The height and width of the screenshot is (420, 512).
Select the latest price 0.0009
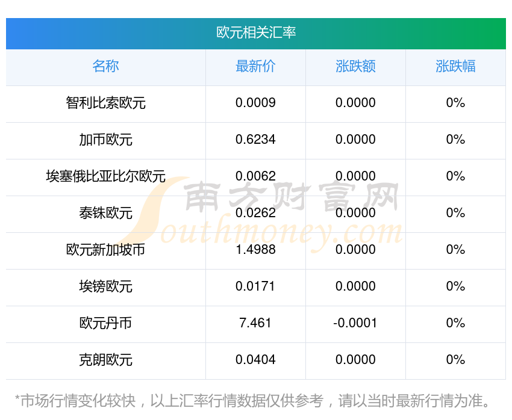[x=255, y=103]
